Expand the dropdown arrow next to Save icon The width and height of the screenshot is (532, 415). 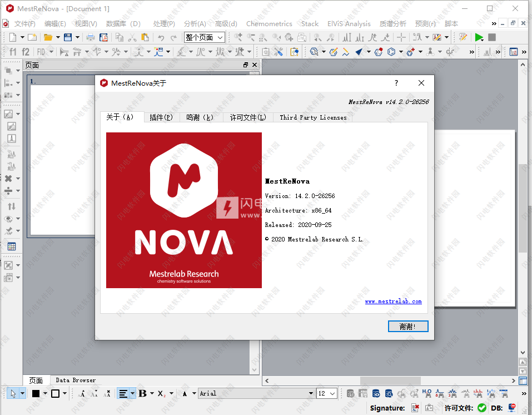77,37
